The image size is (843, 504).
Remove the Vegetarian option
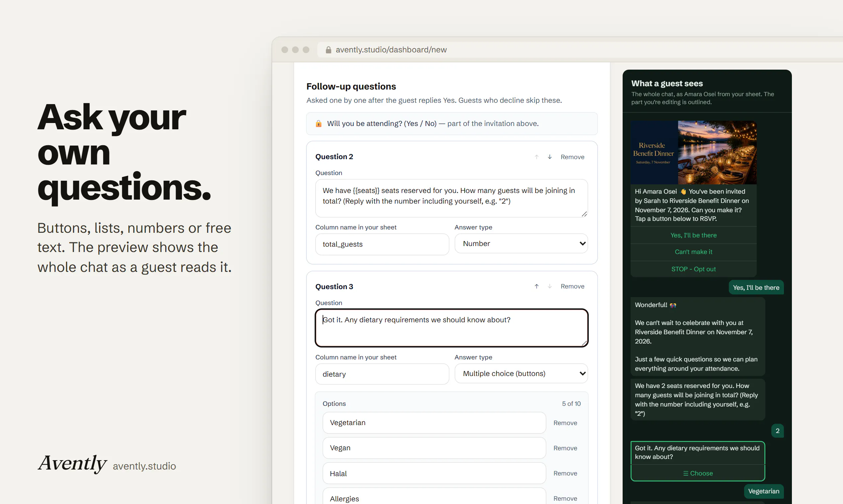pyautogui.click(x=565, y=423)
